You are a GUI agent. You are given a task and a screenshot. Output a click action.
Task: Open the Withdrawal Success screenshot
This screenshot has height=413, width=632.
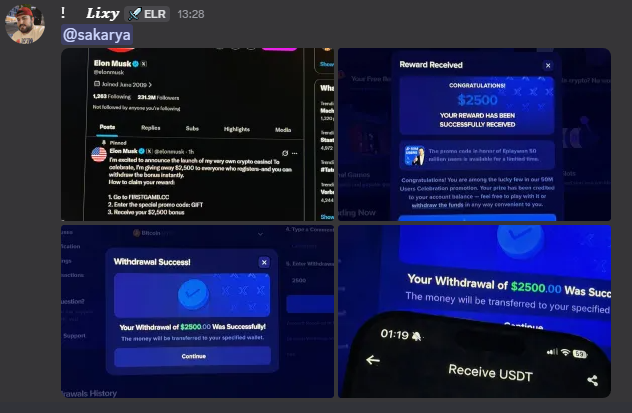click(198, 311)
